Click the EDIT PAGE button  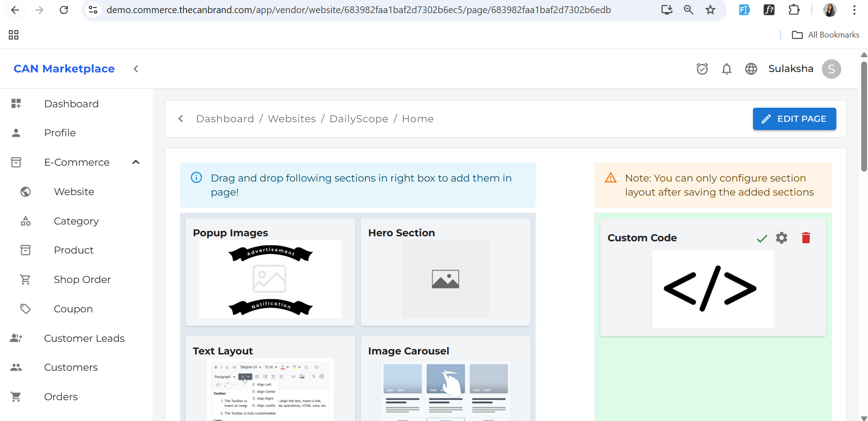[794, 119]
